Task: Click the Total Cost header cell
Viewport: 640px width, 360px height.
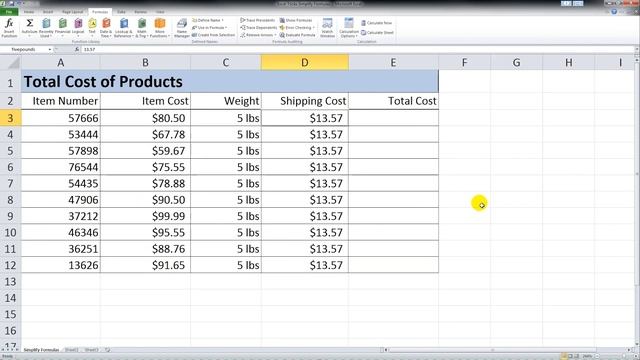Action: pos(393,101)
